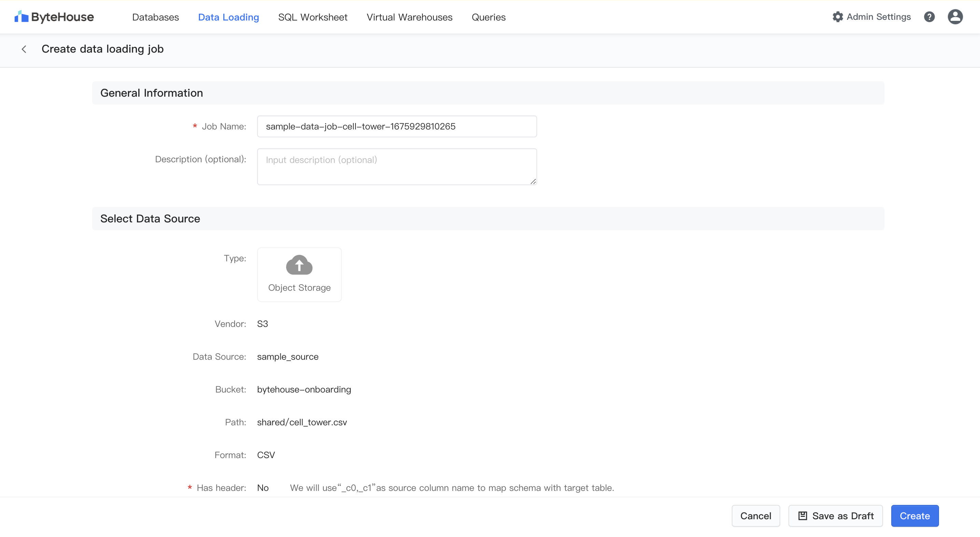
Task: Click Save as Draft button
Action: click(836, 516)
